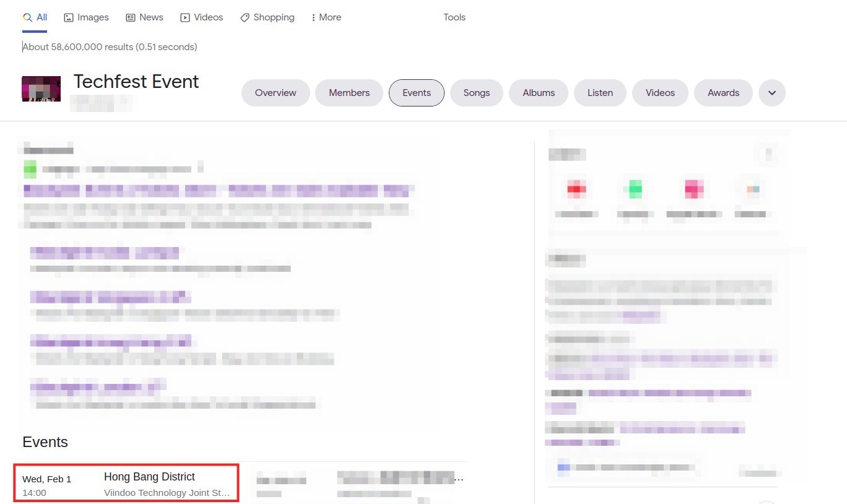Viewport: 847px width, 504px height.
Task: Click the green streaming service icon
Action: [x=635, y=189]
